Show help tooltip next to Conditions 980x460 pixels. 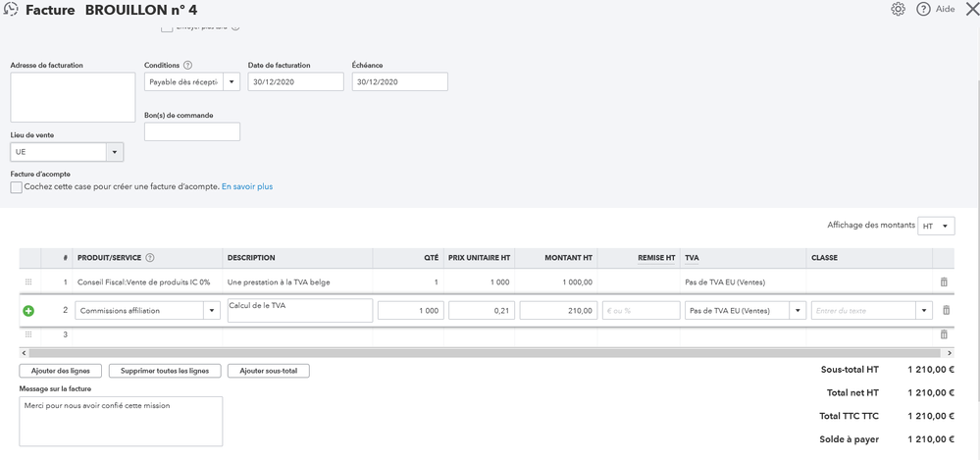click(187, 65)
